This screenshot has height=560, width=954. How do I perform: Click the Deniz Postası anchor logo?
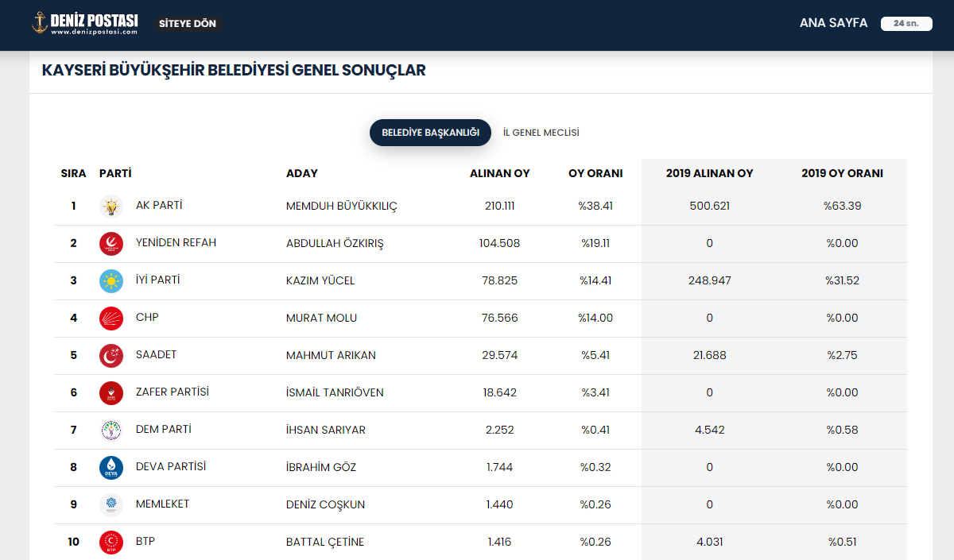(x=85, y=23)
